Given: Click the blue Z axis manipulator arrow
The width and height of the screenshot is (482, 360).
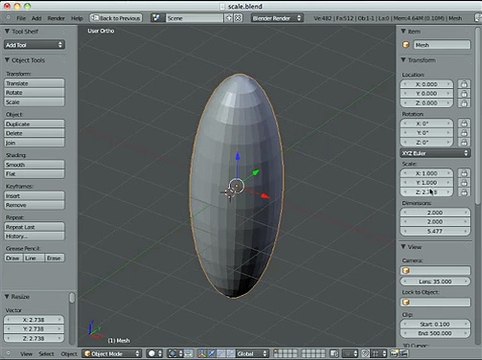Looking at the screenshot, I should [x=238, y=156].
